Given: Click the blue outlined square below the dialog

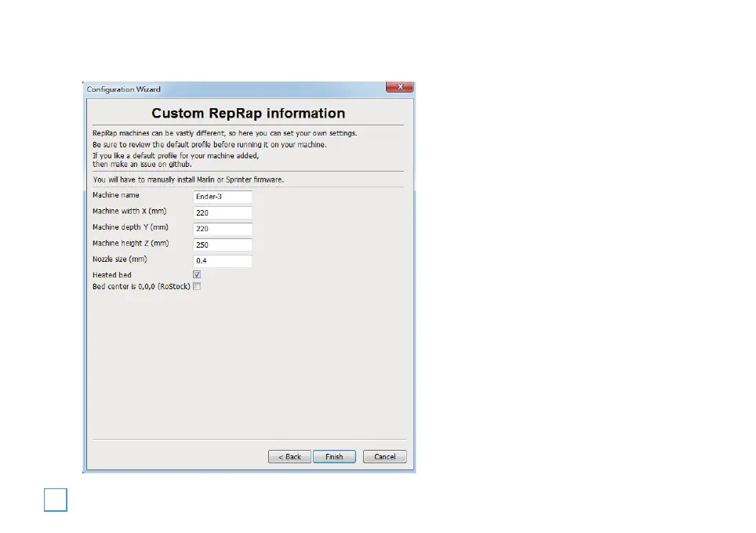Looking at the screenshot, I should [x=55, y=500].
